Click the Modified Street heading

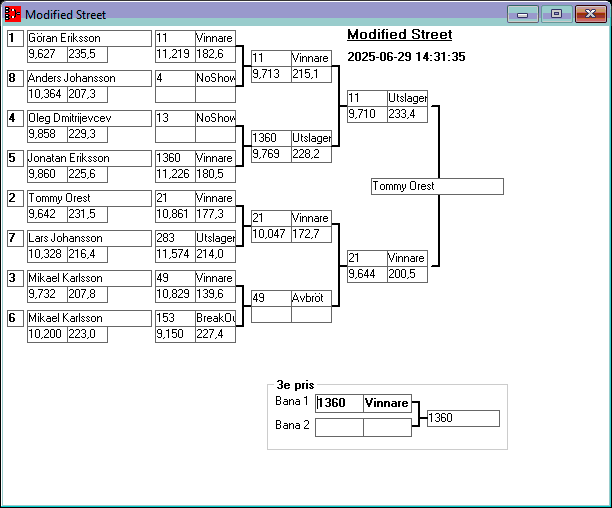(400, 35)
